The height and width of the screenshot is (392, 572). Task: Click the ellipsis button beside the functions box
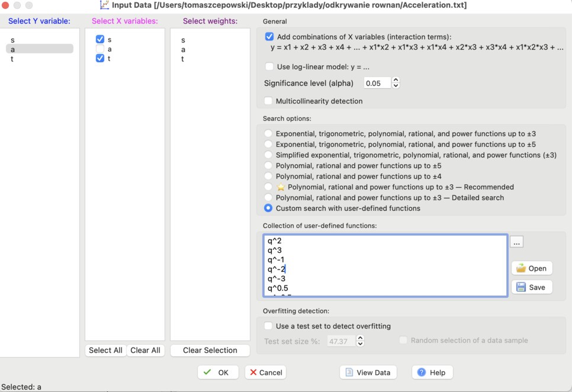[516, 241]
